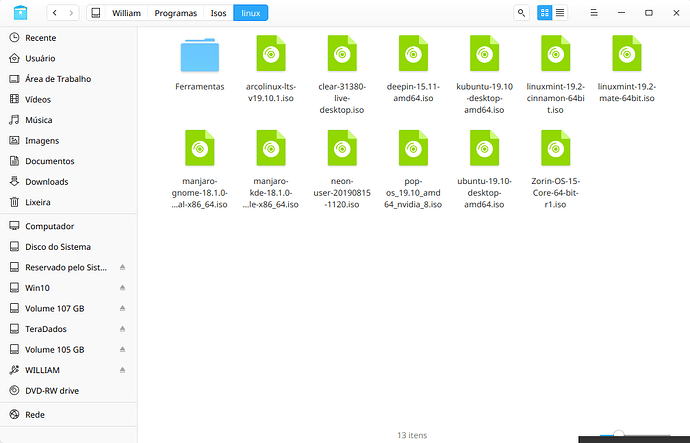Switch to list view

click(560, 13)
